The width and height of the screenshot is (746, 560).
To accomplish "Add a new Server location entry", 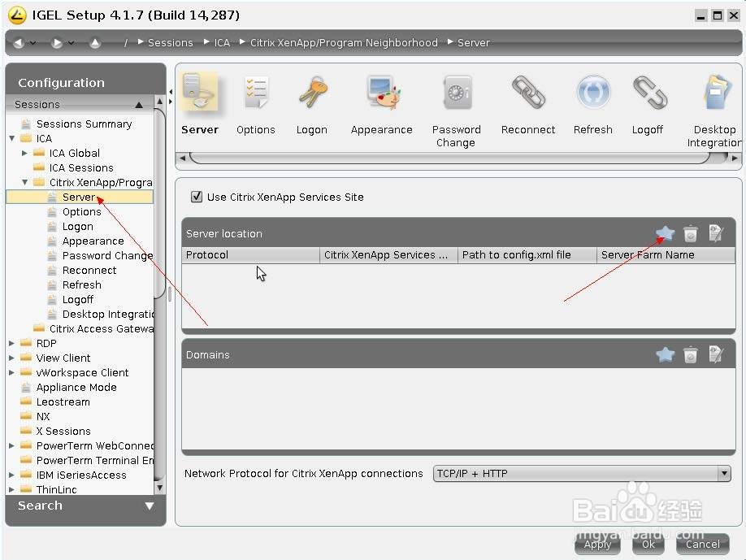I will point(665,233).
